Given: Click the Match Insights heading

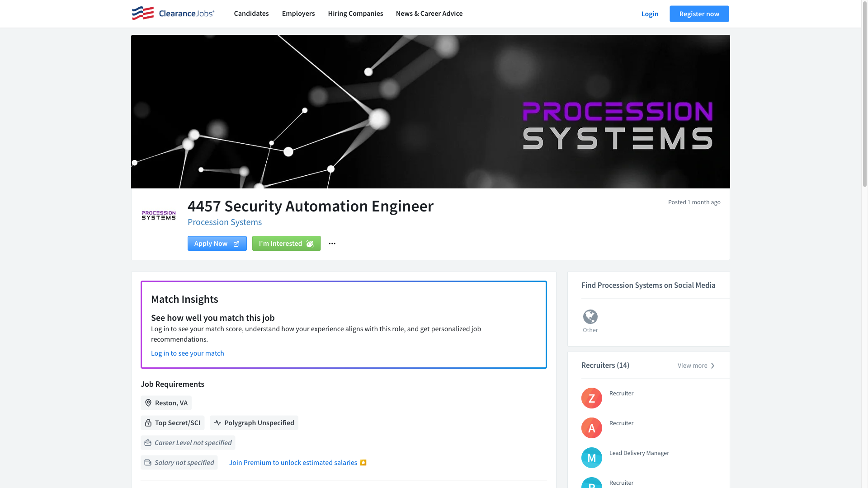Looking at the screenshot, I should pos(184,299).
